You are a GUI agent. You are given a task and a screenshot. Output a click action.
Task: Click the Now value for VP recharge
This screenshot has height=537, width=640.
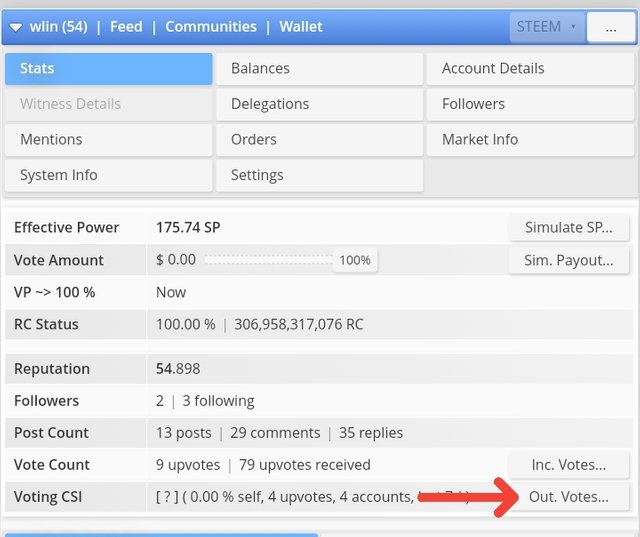pos(171,292)
